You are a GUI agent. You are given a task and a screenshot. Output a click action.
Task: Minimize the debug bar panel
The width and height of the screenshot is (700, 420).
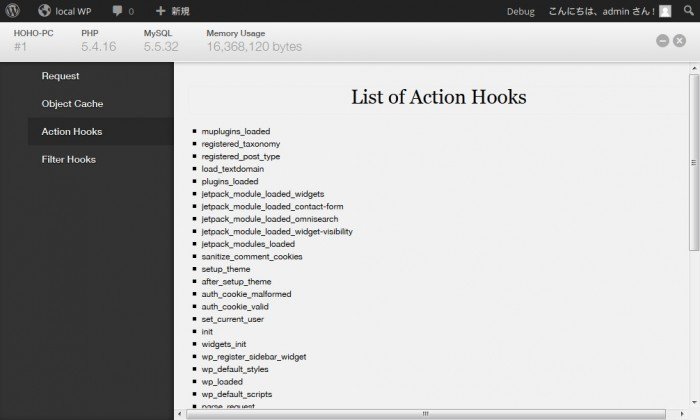(x=662, y=40)
